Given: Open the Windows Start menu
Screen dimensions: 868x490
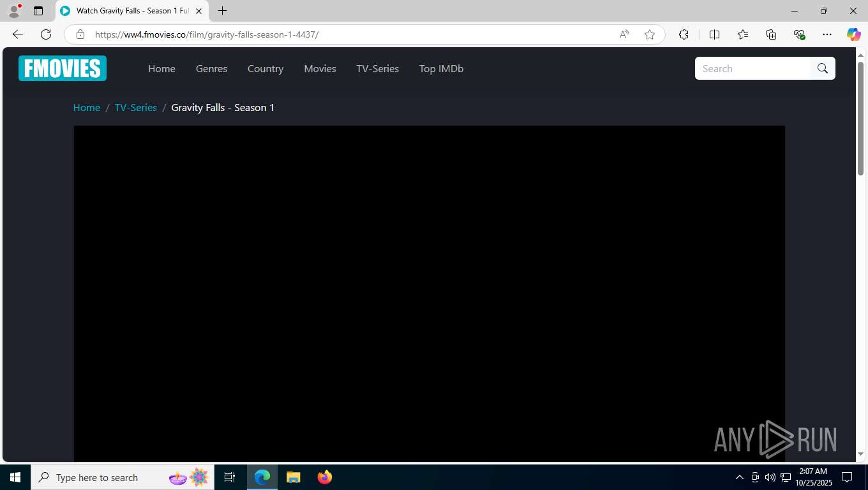Looking at the screenshot, I should click(x=15, y=477).
